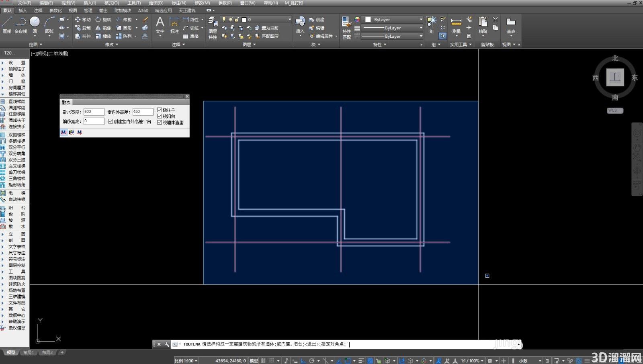Expand the 轴网柱子 menu in side panel
Viewport: 643px width, 364px height.
click(14, 69)
